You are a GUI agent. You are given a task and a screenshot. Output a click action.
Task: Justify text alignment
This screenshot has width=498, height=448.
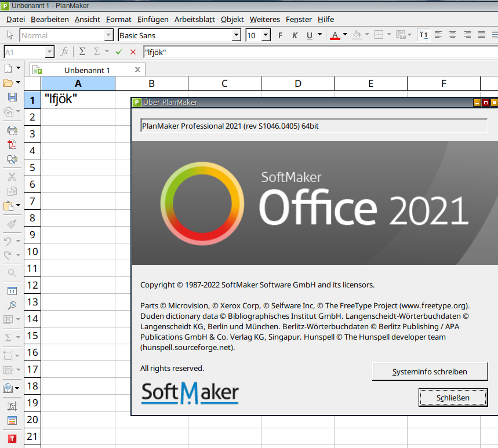tap(482, 35)
